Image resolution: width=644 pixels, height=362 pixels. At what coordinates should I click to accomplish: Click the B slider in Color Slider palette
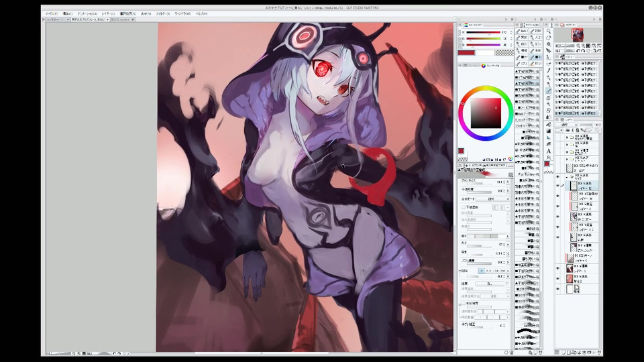click(484, 45)
